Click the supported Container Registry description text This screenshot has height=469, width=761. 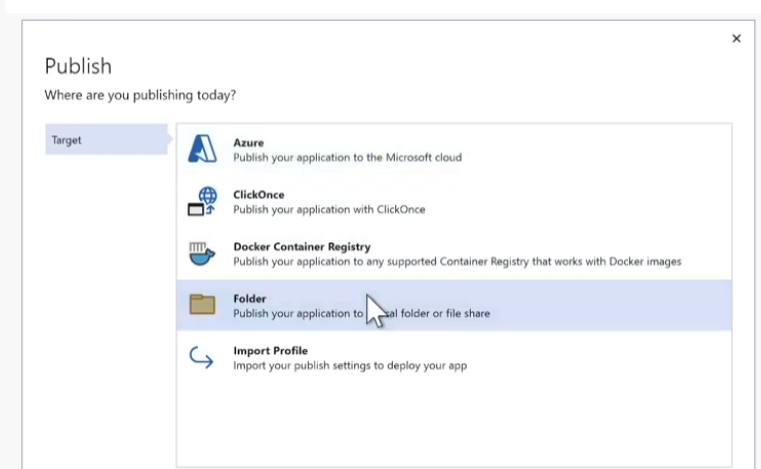(457, 261)
